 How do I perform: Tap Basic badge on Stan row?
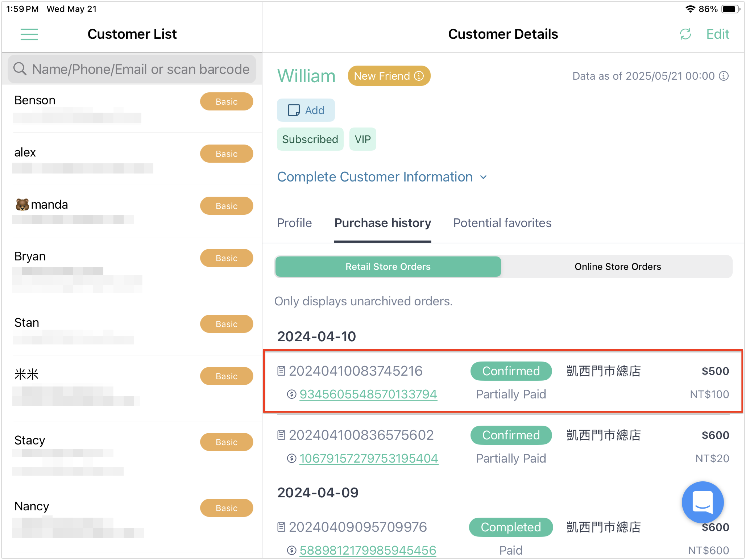tap(226, 324)
